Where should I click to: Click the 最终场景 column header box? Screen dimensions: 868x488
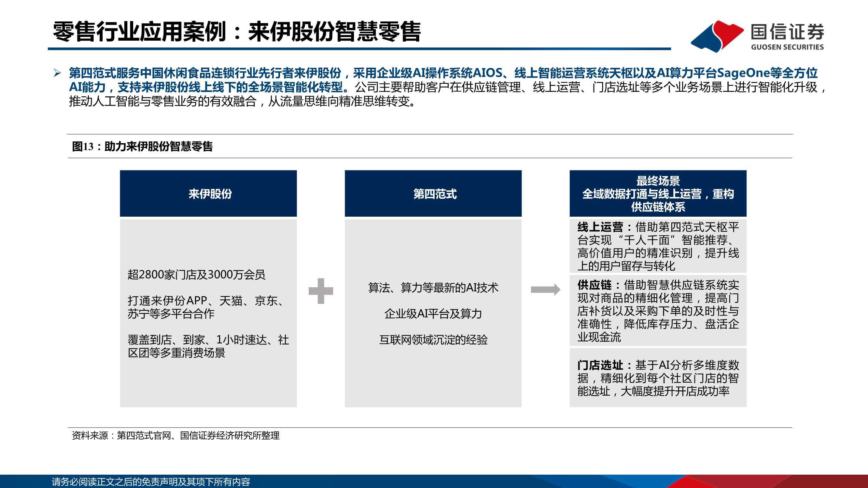pyautogui.click(x=658, y=193)
